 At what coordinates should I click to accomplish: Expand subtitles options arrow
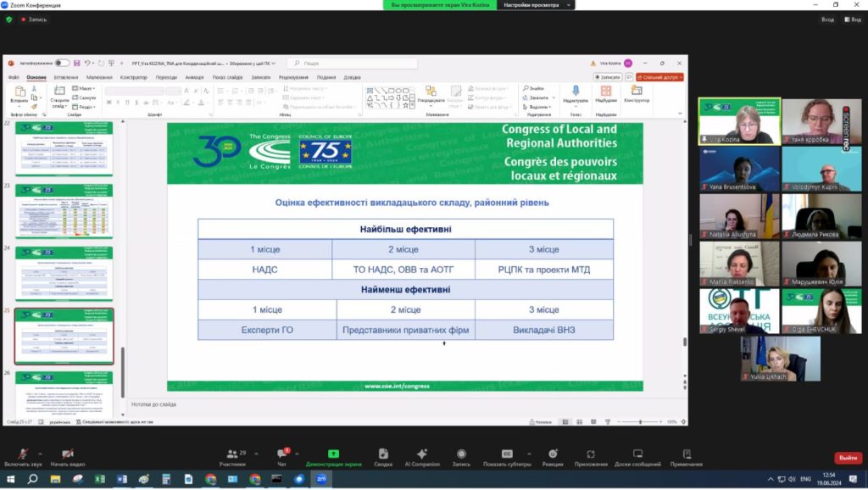529,454
